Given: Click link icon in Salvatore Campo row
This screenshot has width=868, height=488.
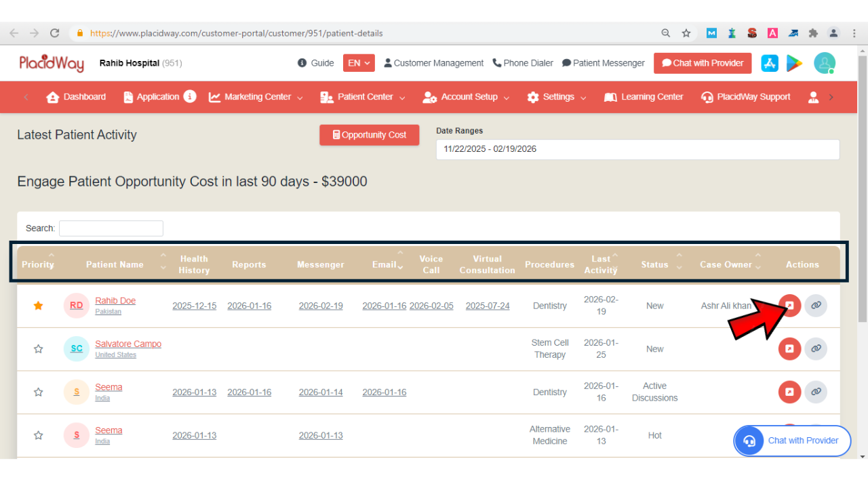Looking at the screenshot, I should [x=816, y=349].
